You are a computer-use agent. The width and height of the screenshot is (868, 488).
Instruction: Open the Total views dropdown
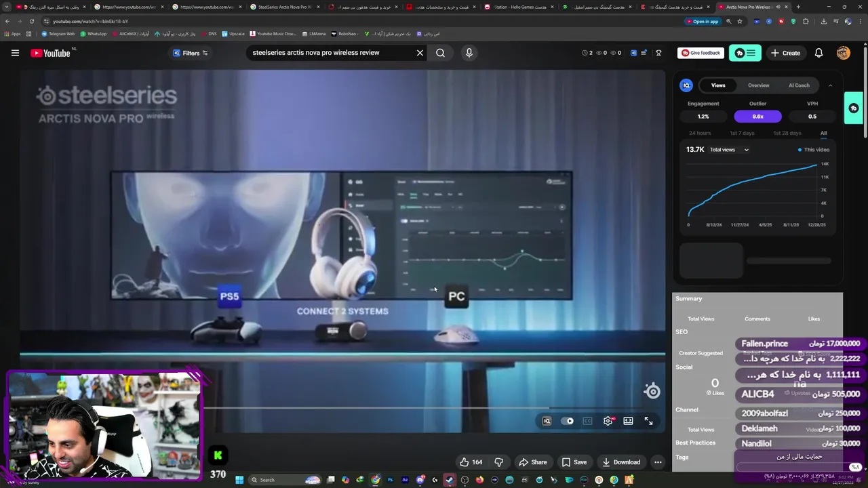point(729,150)
